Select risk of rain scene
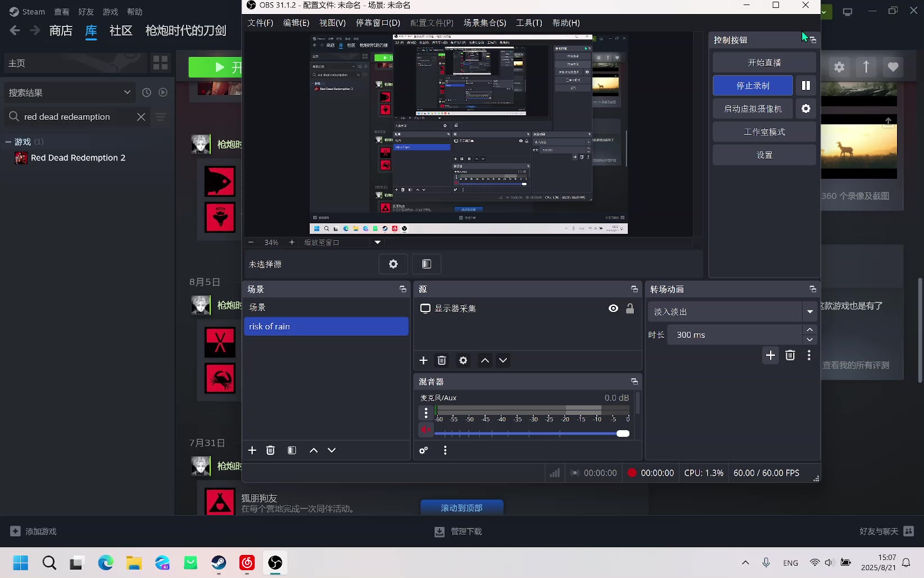Viewport: 924px width, 578px height. tap(326, 326)
